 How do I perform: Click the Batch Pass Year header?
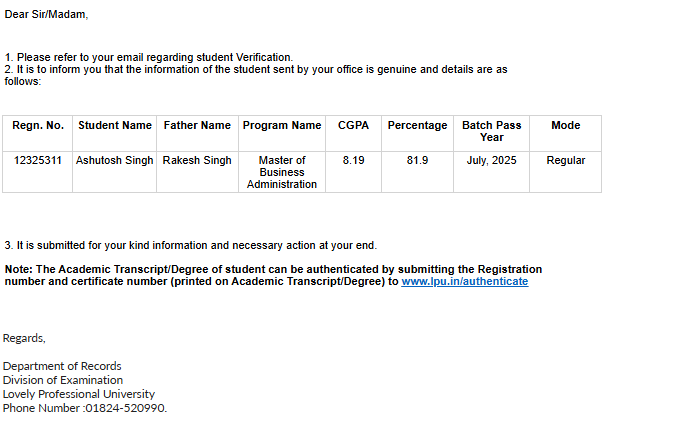pos(491,131)
